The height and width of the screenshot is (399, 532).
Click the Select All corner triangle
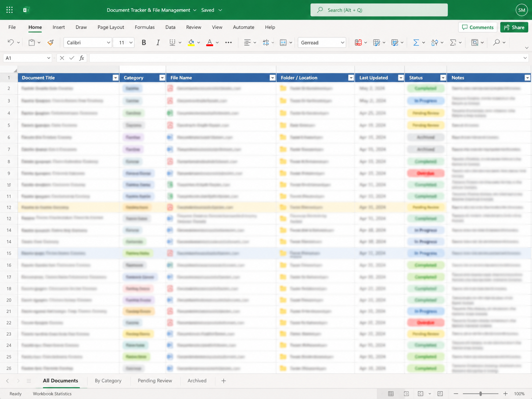click(15, 71)
